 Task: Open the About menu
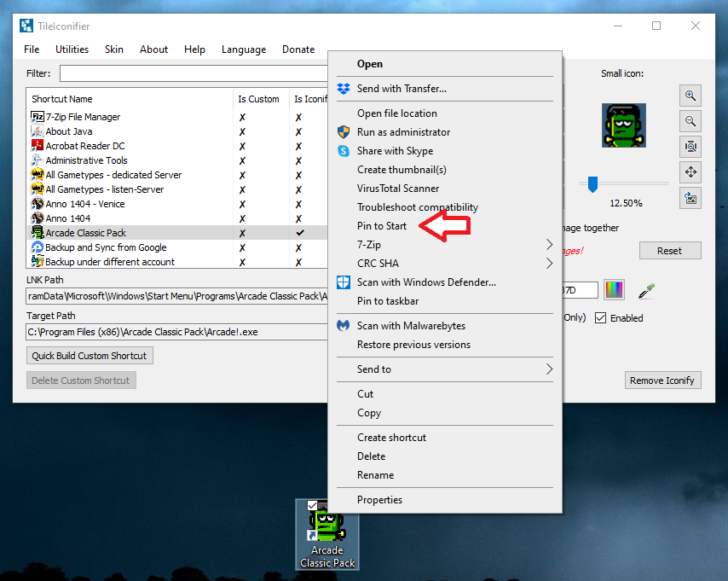pos(153,49)
